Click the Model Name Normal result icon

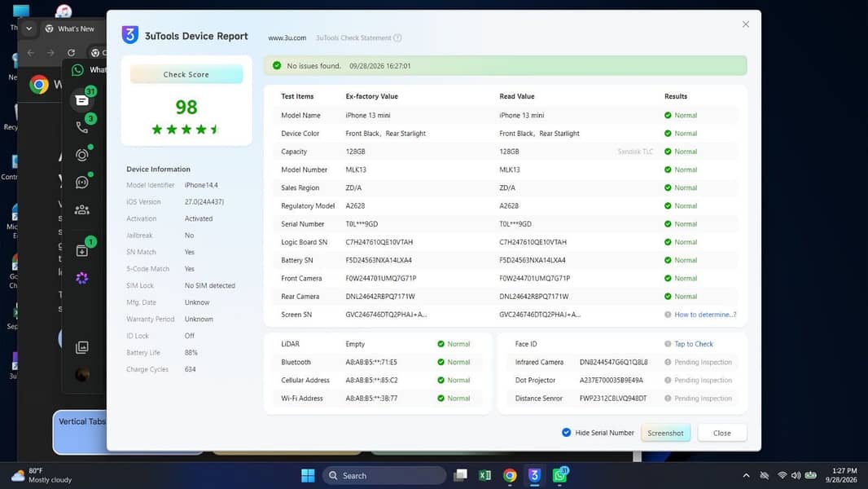pos(668,115)
